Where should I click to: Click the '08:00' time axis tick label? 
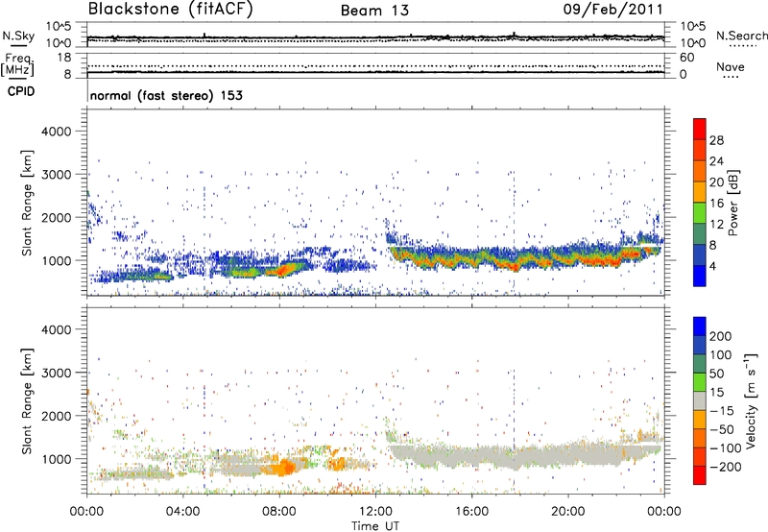click(x=279, y=512)
